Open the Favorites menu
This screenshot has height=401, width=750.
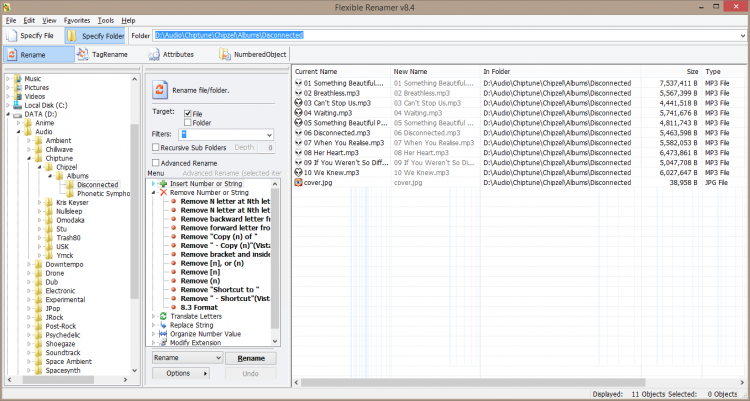click(77, 21)
